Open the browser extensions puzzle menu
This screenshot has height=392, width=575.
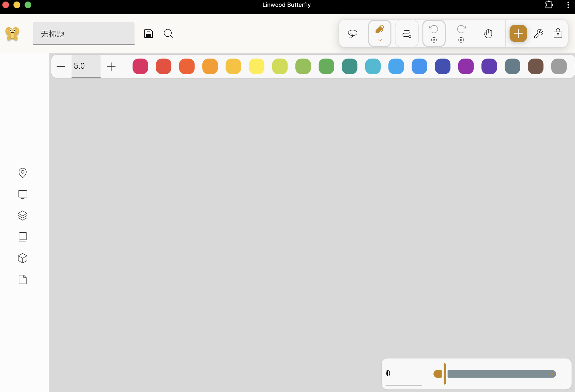pos(549,5)
